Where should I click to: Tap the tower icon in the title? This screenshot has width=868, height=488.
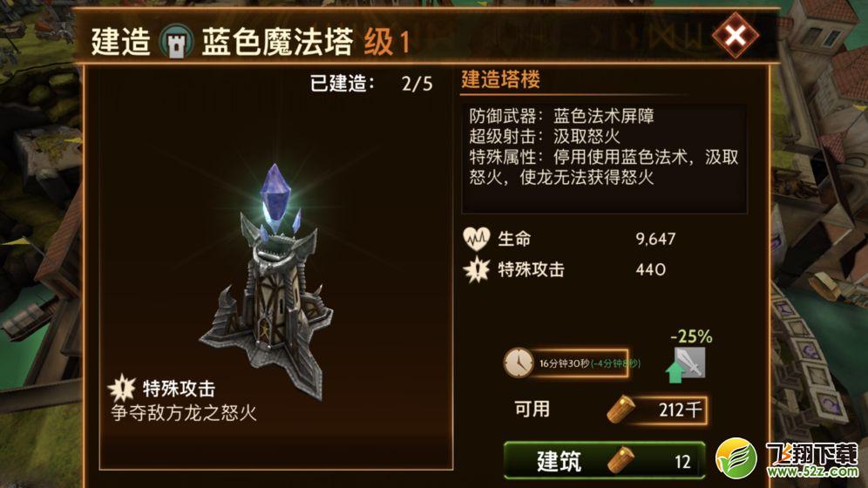click(x=176, y=42)
